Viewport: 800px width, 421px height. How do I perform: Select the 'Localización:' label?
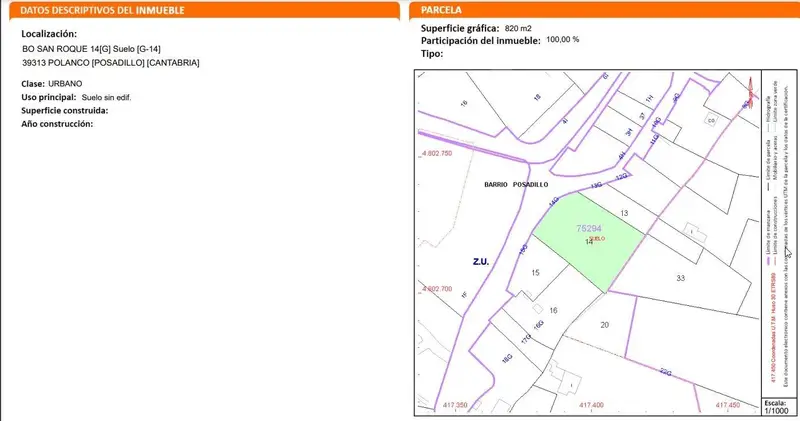tap(49, 34)
